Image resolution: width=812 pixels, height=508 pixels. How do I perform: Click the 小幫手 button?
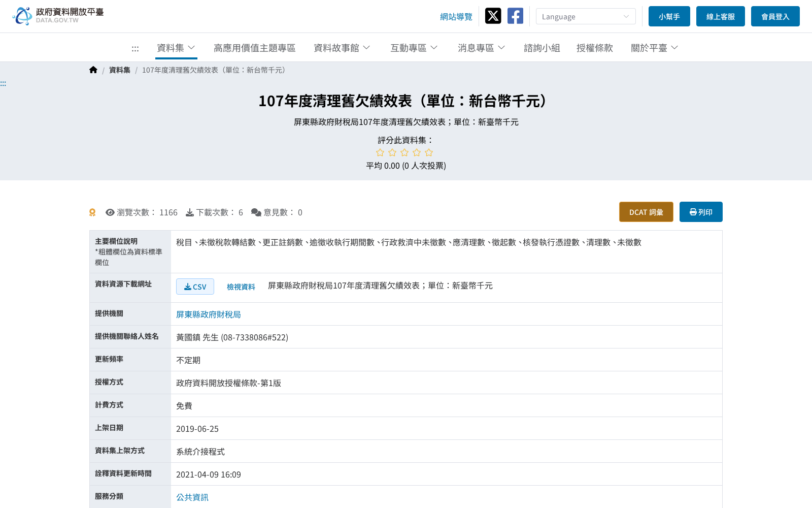(669, 16)
